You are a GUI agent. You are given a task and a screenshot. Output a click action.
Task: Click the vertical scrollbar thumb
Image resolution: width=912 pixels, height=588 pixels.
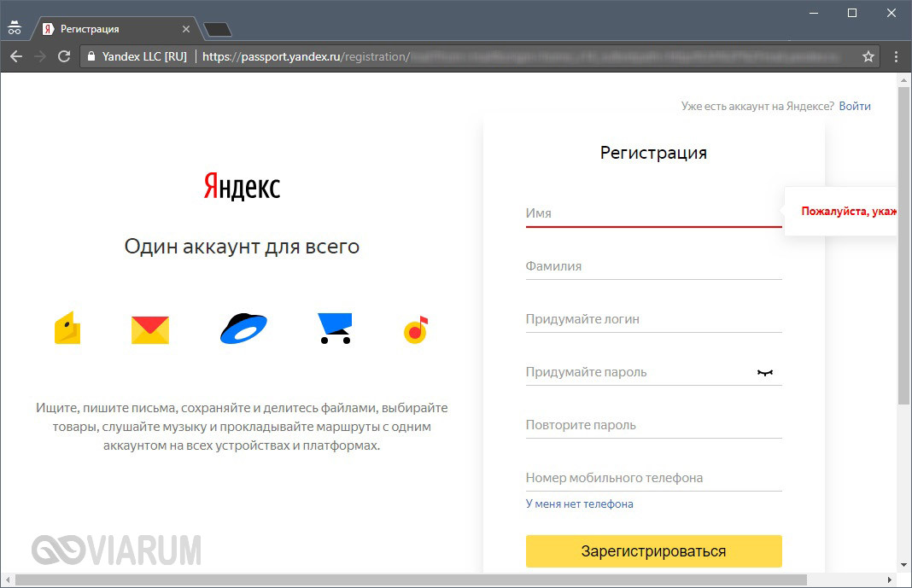coord(903,244)
